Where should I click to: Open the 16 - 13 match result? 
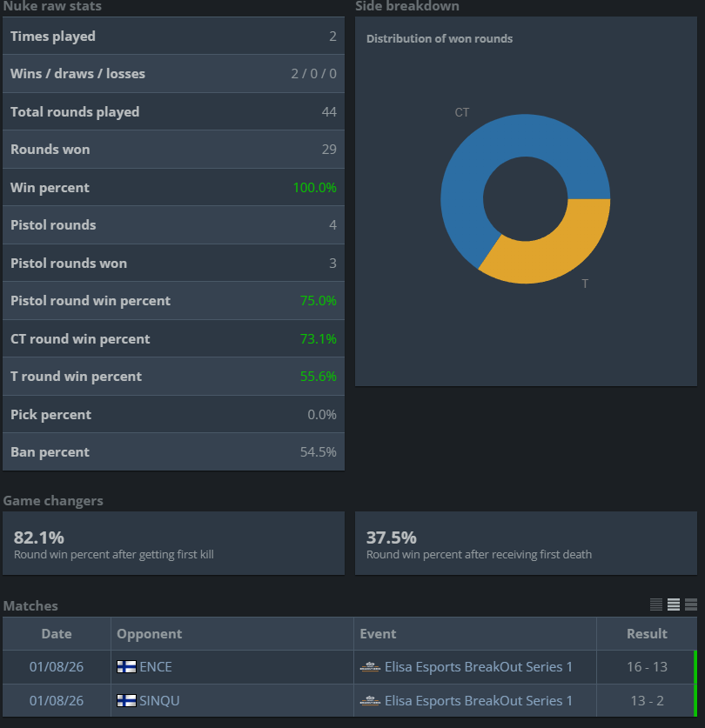[647, 667]
